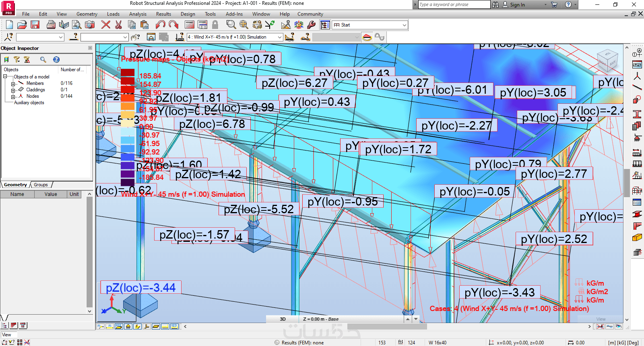Toggle supports symbols display in bottom toolbar
The height and width of the screenshot is (346, 644).
[x=128, y=326]
